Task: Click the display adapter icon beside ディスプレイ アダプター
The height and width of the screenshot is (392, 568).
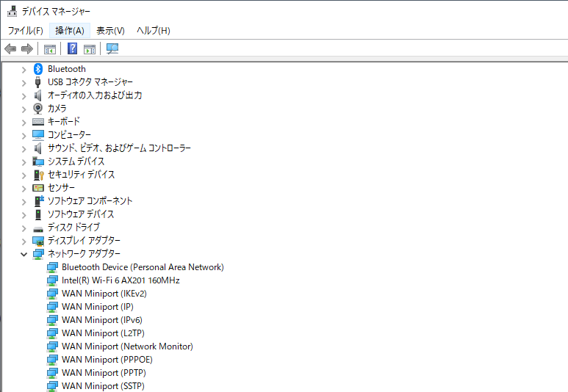Action: point(38,241)
